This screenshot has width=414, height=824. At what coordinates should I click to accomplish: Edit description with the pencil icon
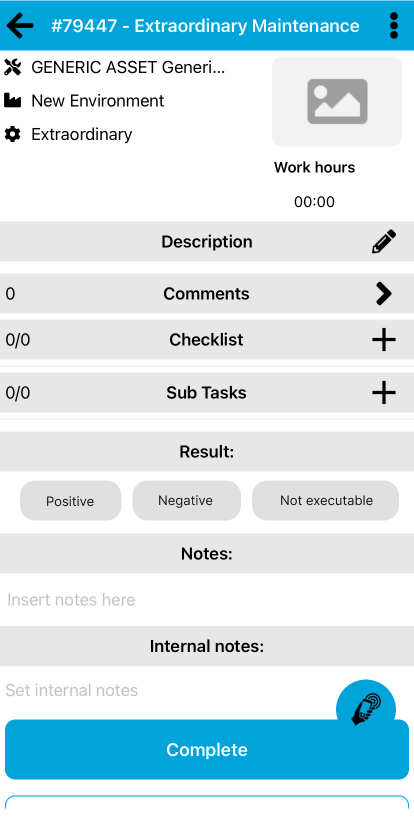[384, 242]
